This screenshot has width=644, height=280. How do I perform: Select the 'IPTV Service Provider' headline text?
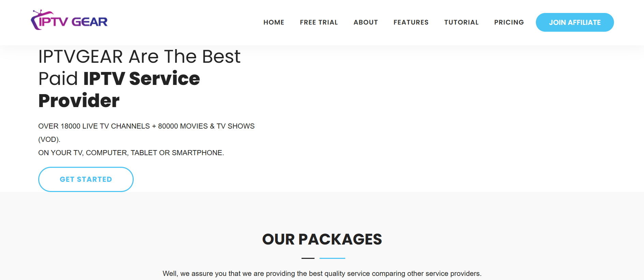(119, 89)
